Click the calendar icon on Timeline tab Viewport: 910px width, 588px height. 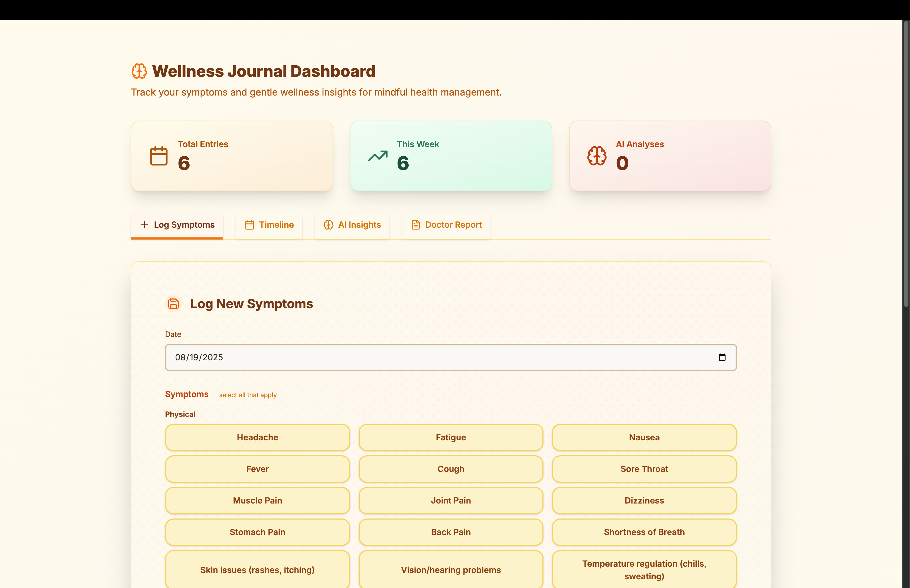(x=249, y=225)
